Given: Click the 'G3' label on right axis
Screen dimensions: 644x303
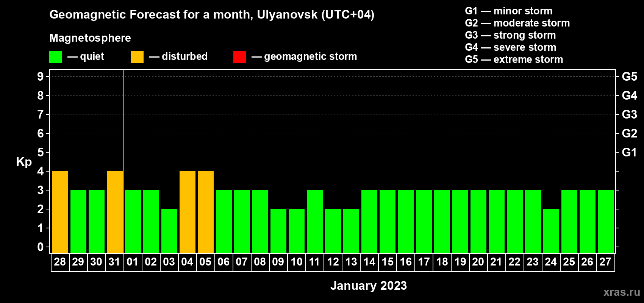Looking at the screenshot, I should (x=630, y=114).
